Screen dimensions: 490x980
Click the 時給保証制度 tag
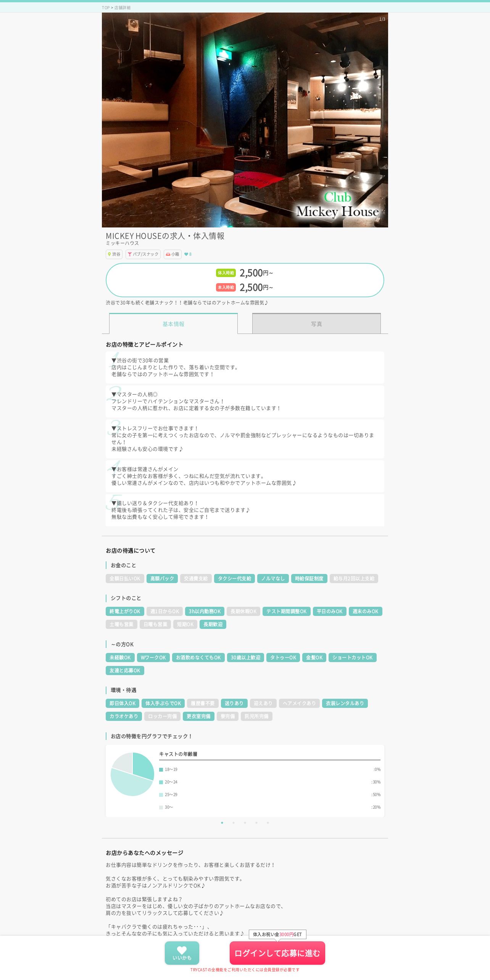pos(309,579)
